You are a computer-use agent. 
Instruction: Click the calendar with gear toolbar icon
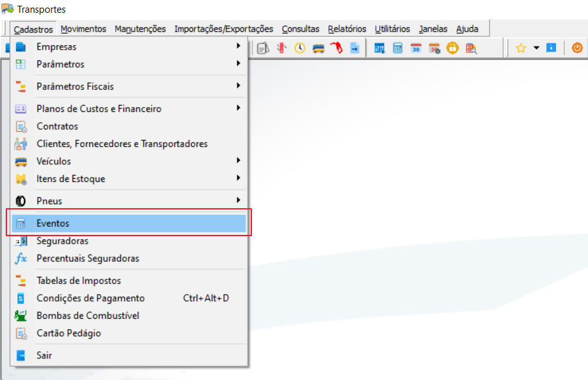[435, 48]
